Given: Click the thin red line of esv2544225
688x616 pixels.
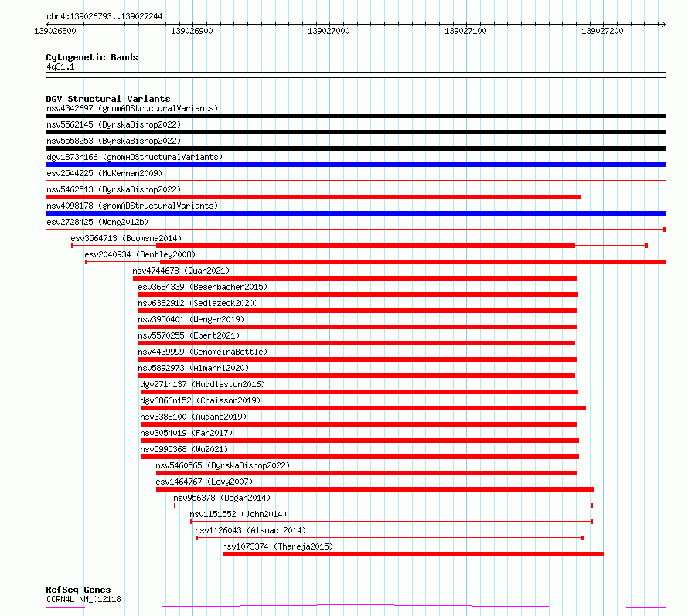Looking at the screenshot, I should point(356,180).
